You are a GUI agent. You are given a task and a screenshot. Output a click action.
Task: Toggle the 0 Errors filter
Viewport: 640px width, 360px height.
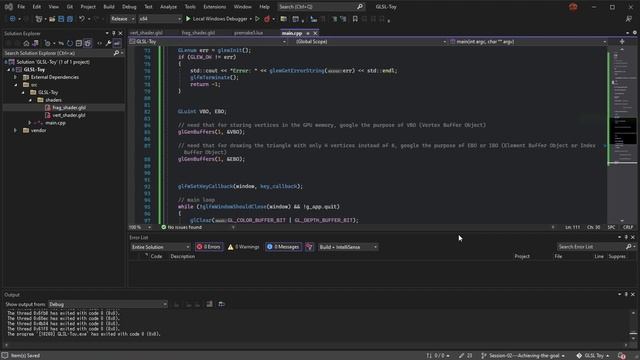(209, 247)
